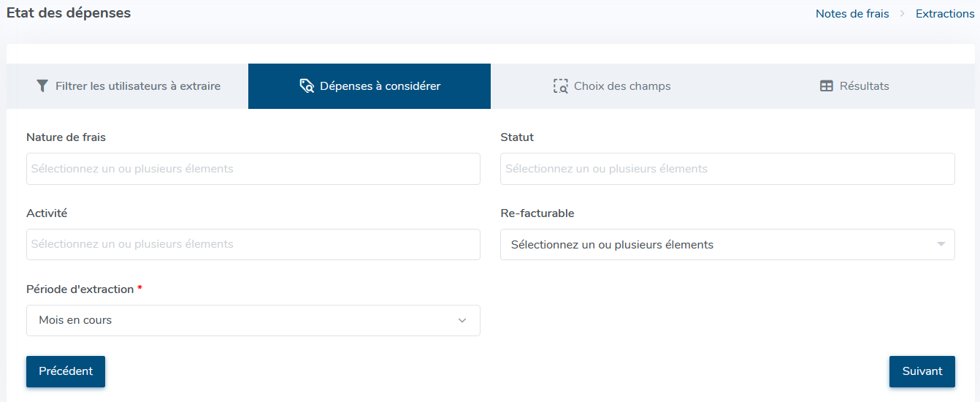Click the funnel filter icon in first tab
Screen dimensions: 980x402
click(x=42, y=86)
